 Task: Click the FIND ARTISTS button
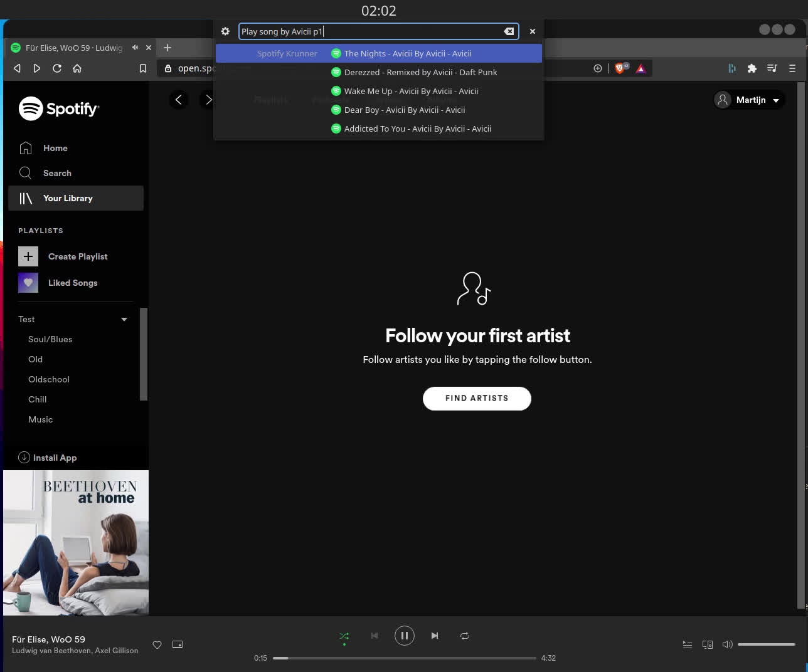(477, 398)
